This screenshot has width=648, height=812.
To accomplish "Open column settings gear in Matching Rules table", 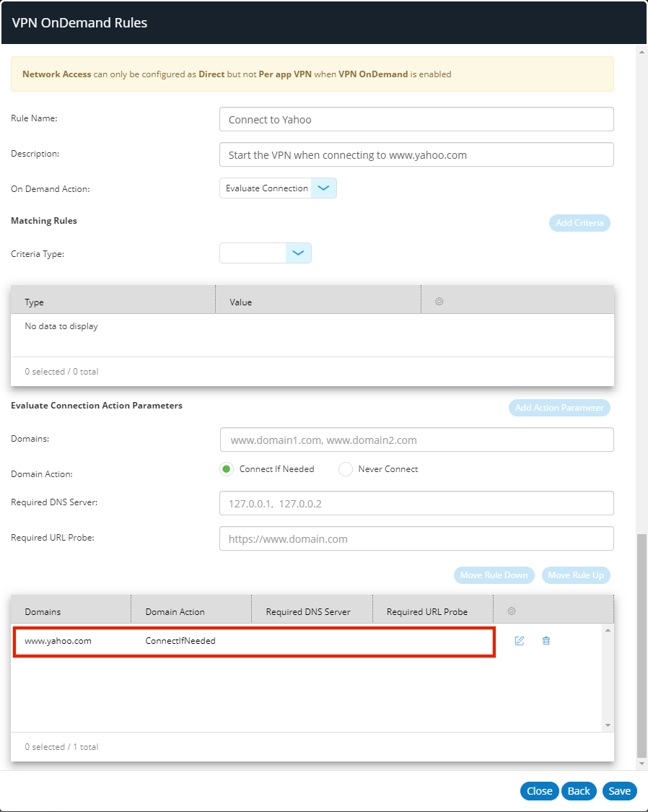I will click(439, 302).
